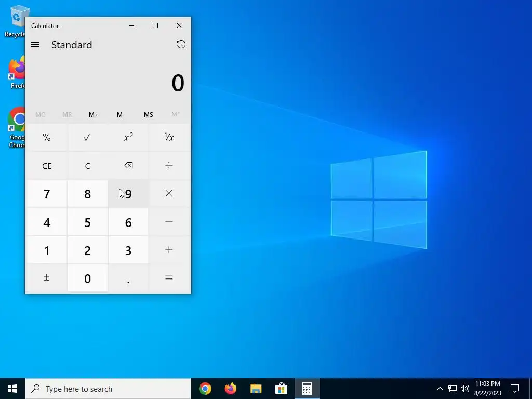Click the digit 2 key
Screen dimensions: 532x399
coord(87,250)
